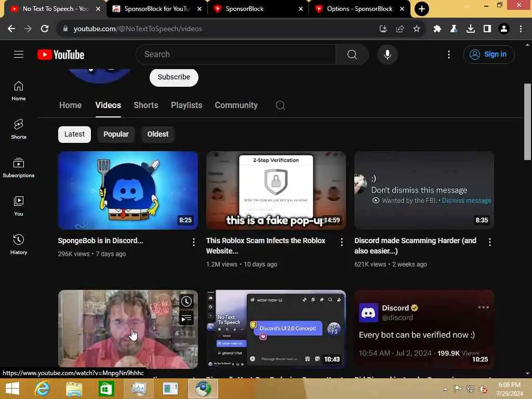This screenshot has width=532, height=399.
Task: Open Chrome three-dot menu
Action: pos(521,29)
